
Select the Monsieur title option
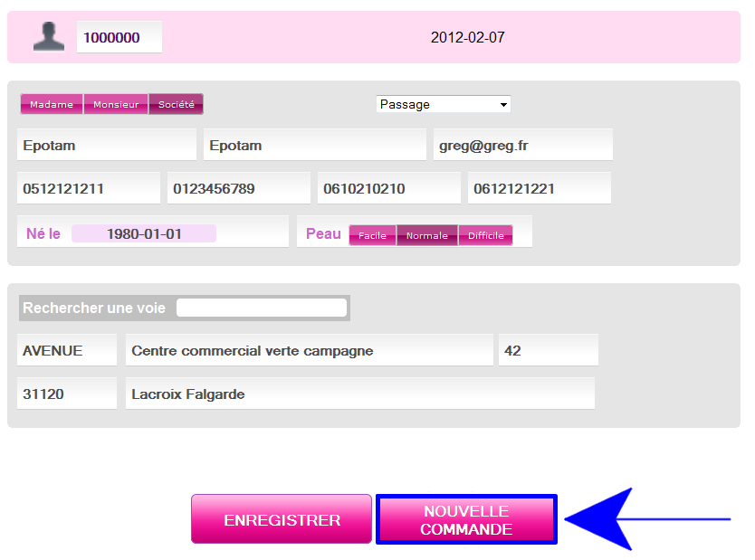point(116,105)
